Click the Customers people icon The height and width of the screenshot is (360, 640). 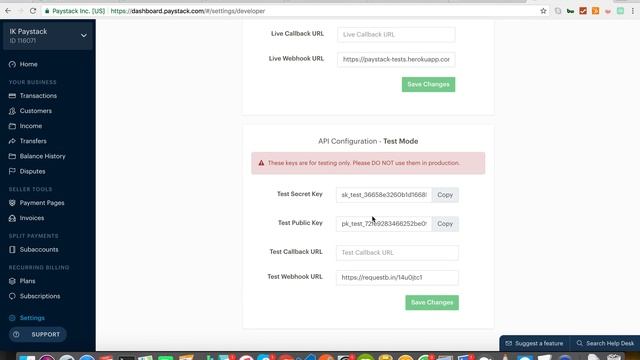(12, 111)
